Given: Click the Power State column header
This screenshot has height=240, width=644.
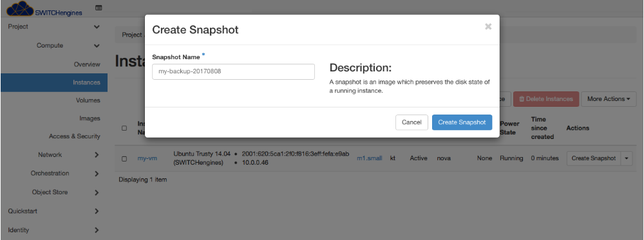Looking at the screenshot, I should click(509, 128).
